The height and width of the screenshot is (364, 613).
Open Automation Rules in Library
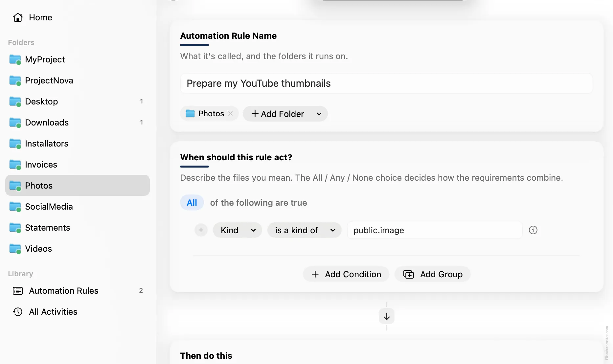pyautogui.click(x=78, y=291)
